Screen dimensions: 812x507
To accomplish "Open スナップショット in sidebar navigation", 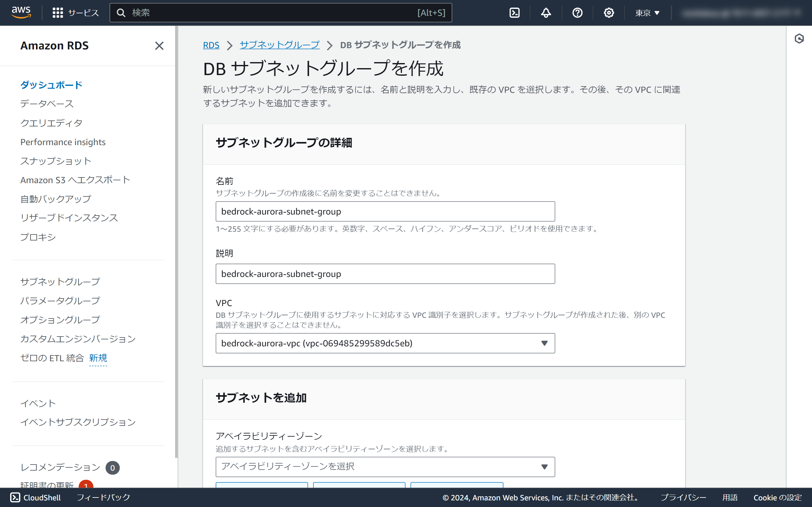I will coord(56,161).
